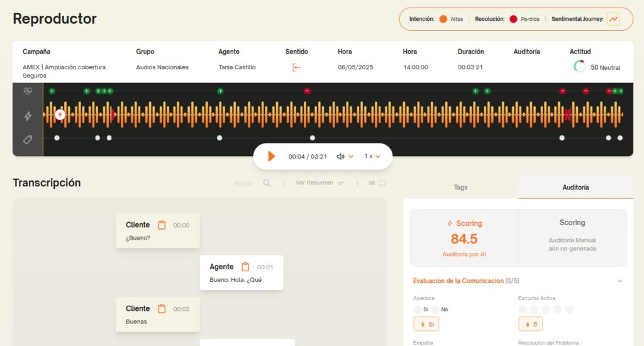Click the 00:04 / 03:21 time display
This screenshot has width=644, height=346.
pos(308,157)
